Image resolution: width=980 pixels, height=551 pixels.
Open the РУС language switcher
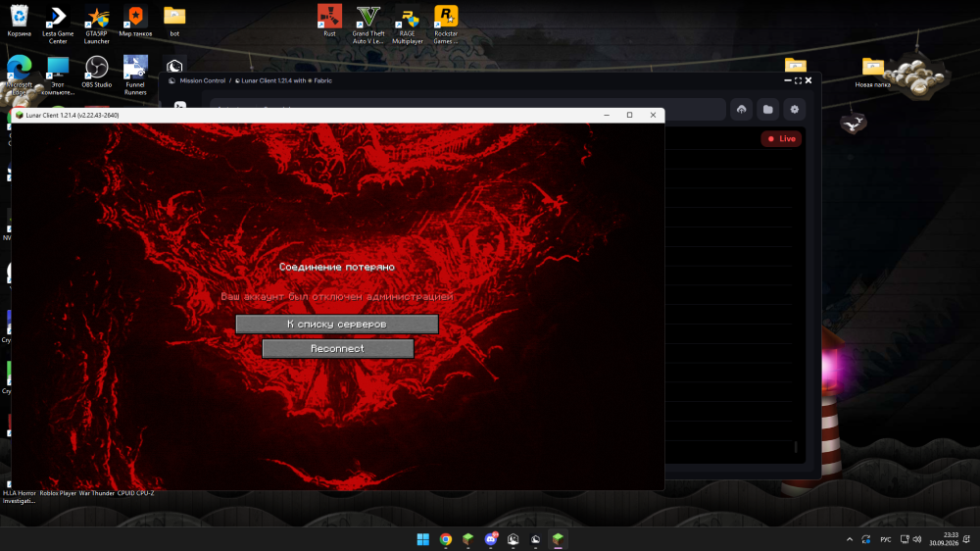pos(886,539)
